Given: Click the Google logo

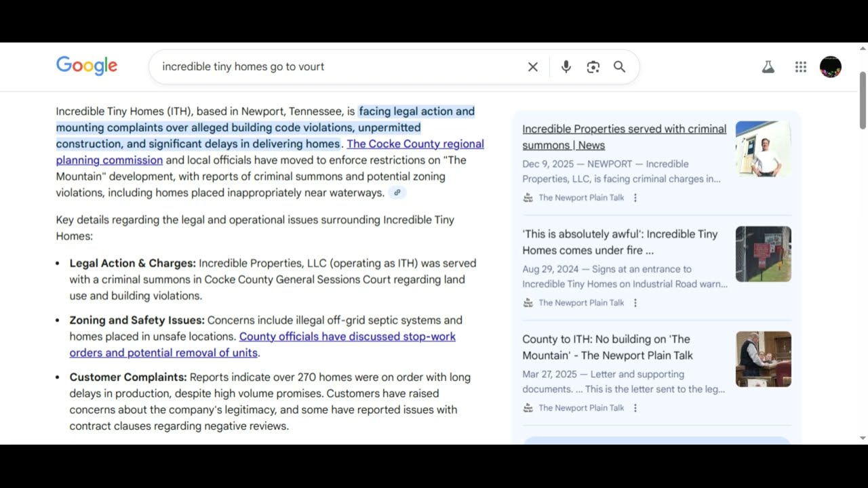Looking at the screenshot, I should click(x=87, y=66).
